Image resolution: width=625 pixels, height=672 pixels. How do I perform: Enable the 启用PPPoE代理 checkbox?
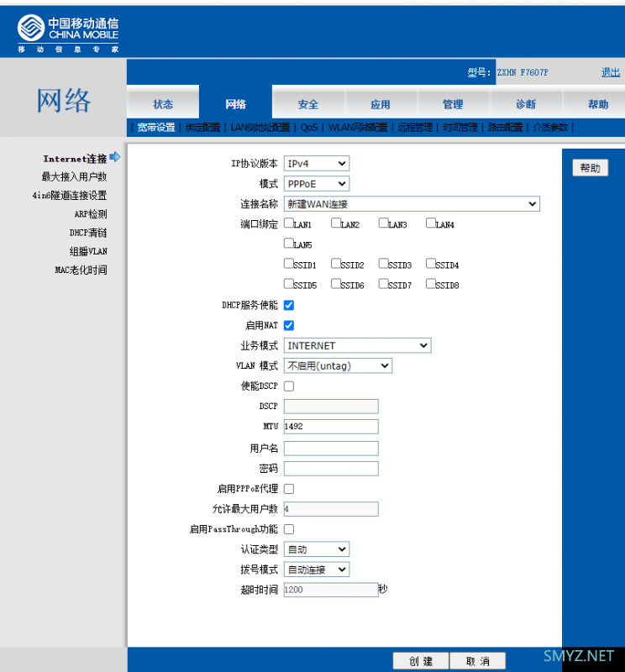(289, 489)
